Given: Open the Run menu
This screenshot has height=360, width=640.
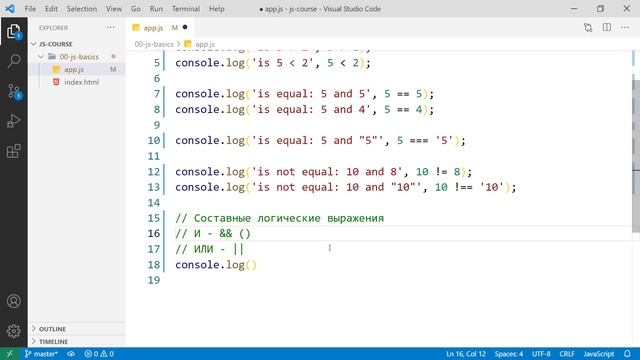Looking at the screenshot, I should 156,9.
